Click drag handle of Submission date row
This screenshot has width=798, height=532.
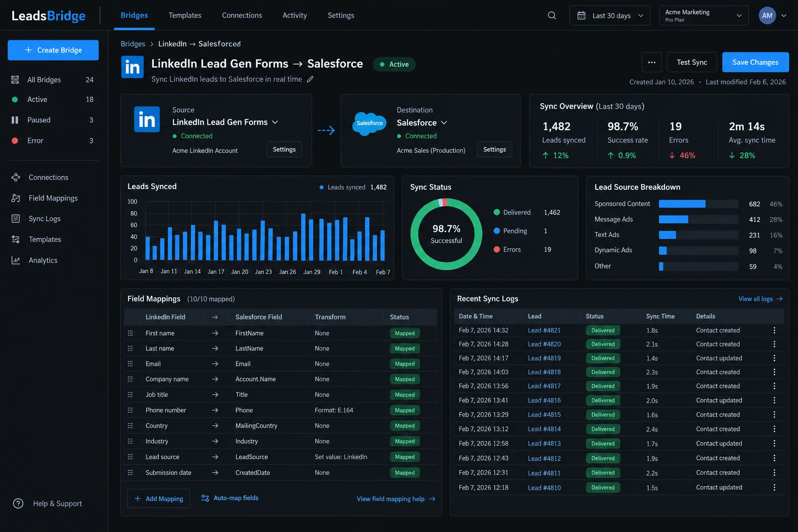click(x=130, y=473)
